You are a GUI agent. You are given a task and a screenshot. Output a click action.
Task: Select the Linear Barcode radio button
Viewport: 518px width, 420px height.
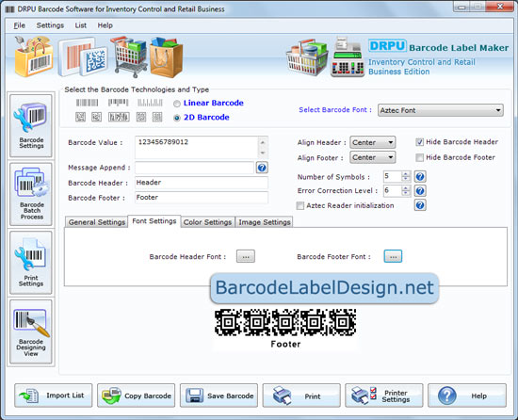point(177,104)
